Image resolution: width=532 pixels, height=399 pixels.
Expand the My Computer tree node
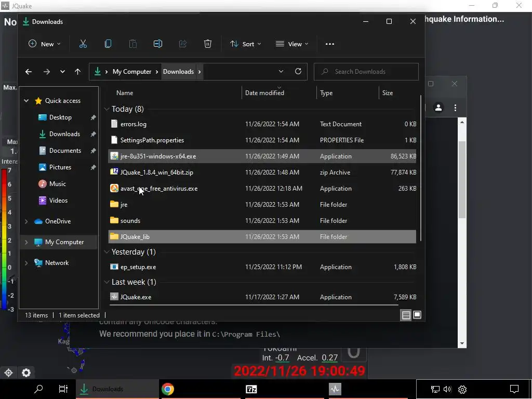point(26,242)
